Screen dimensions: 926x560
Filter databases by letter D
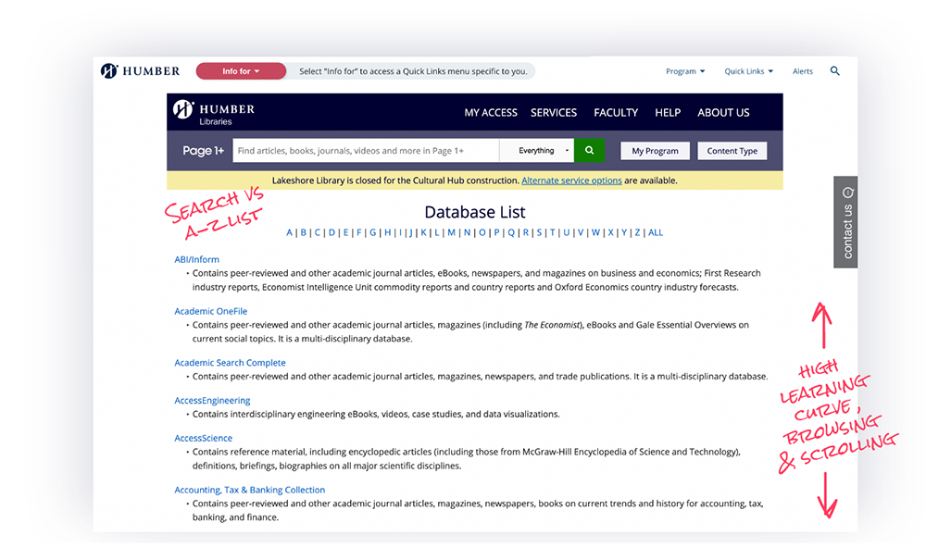[332, 232]
